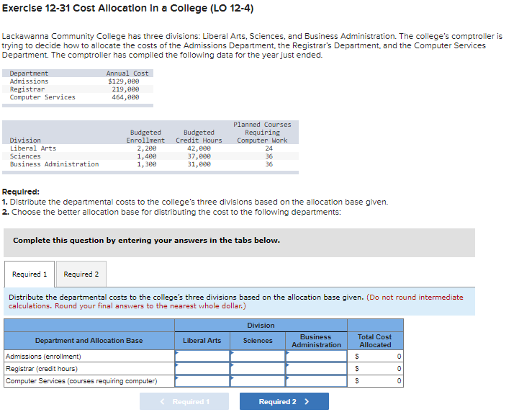Click the Required: heading text
The image size is (514, 420).
click(x=21, y=192)
